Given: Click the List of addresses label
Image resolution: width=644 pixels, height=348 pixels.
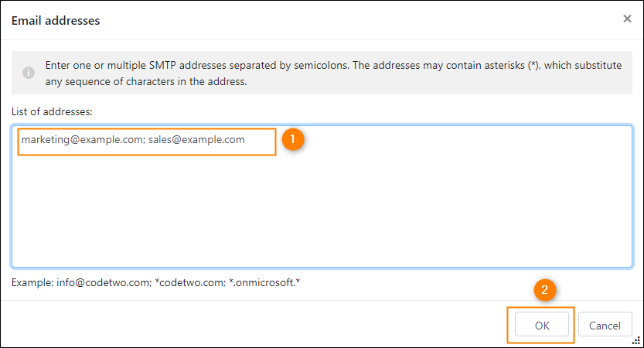Looking at the screenshot, I should tap(52, 112).
